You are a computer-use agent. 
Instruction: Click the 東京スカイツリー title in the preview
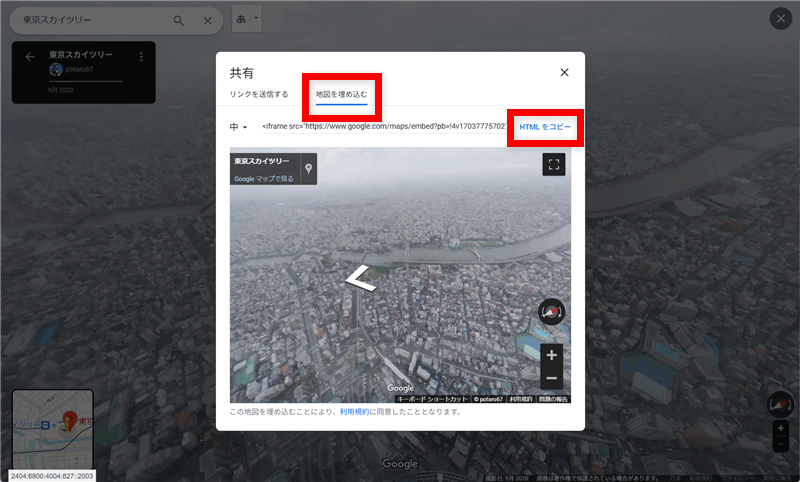click(x=261, y=161)
